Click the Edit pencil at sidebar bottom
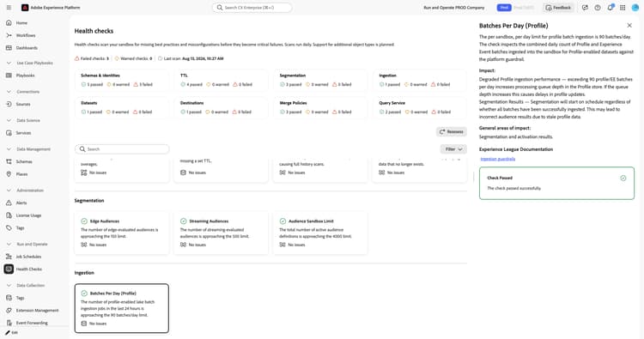This screenshot has width=644, height=339. (8, 332)
